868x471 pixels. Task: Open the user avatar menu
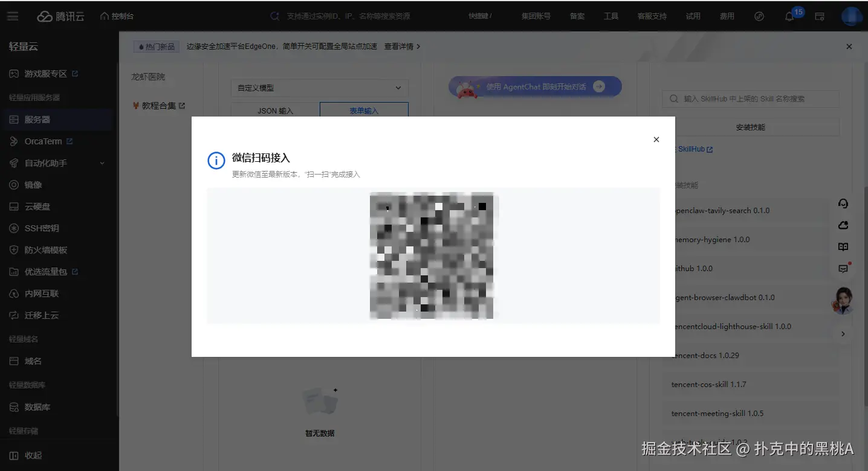pos(852,16)
